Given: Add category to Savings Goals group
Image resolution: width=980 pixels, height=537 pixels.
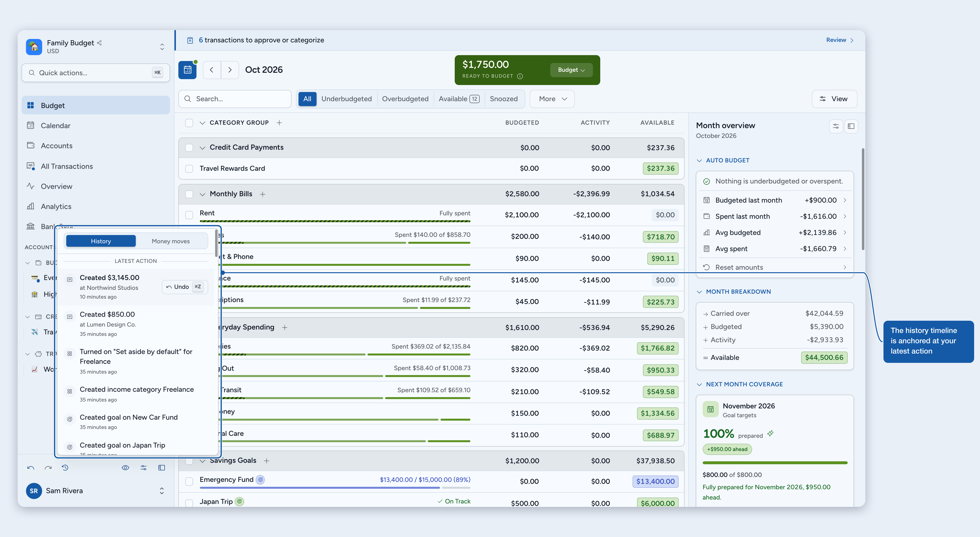Looking at the screenshot, I should click(267, 461).
